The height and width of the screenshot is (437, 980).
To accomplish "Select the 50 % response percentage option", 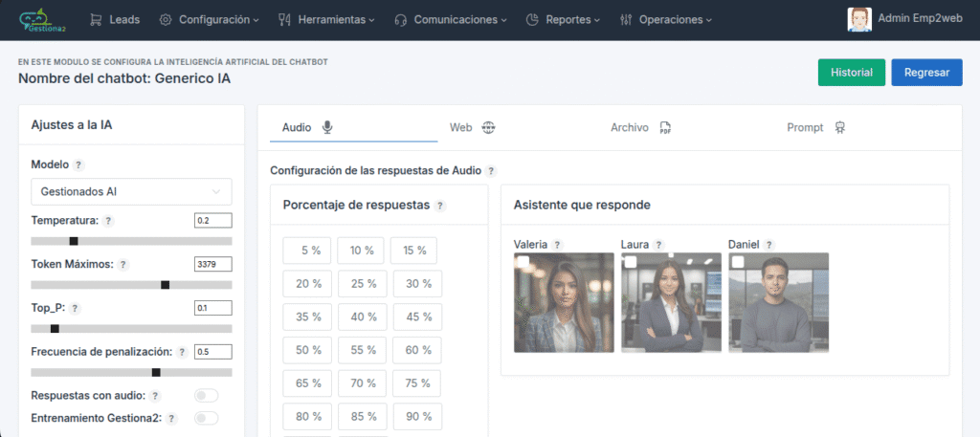I will 307,350.
